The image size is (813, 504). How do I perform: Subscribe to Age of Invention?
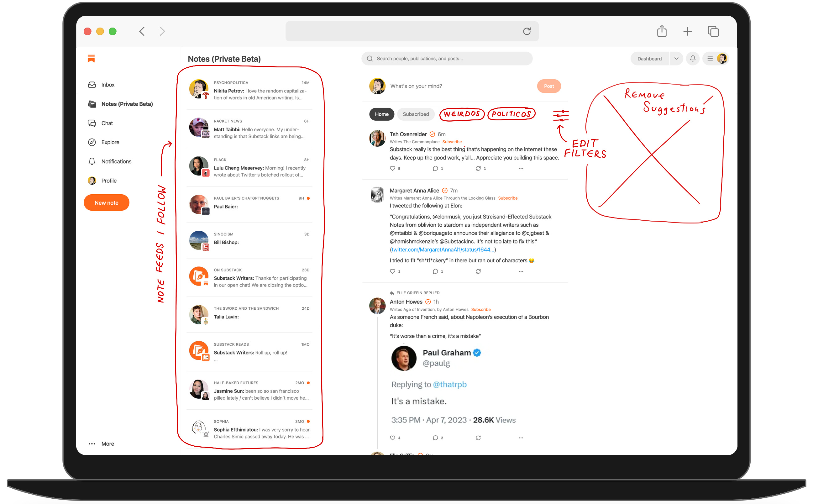tap(480, 310)
